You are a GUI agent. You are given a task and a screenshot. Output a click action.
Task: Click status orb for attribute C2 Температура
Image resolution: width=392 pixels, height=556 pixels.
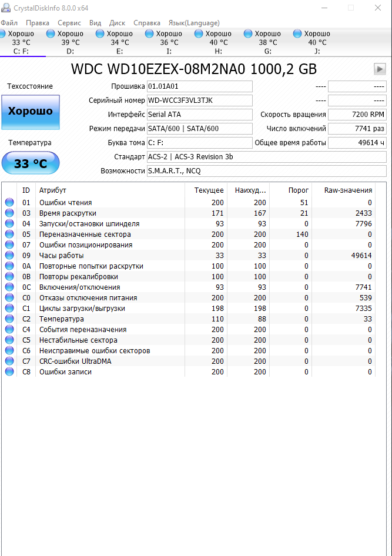click(x=9, y=319)
